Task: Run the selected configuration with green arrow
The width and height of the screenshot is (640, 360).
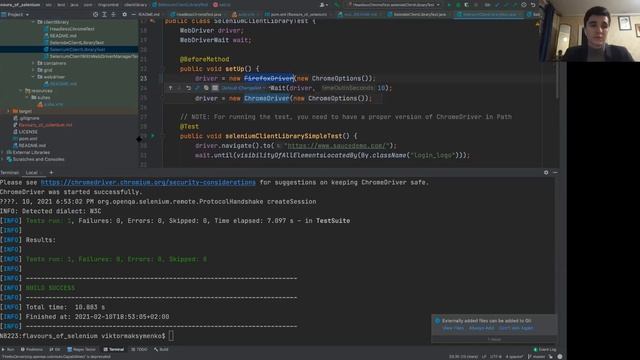Action: [449, 5]
